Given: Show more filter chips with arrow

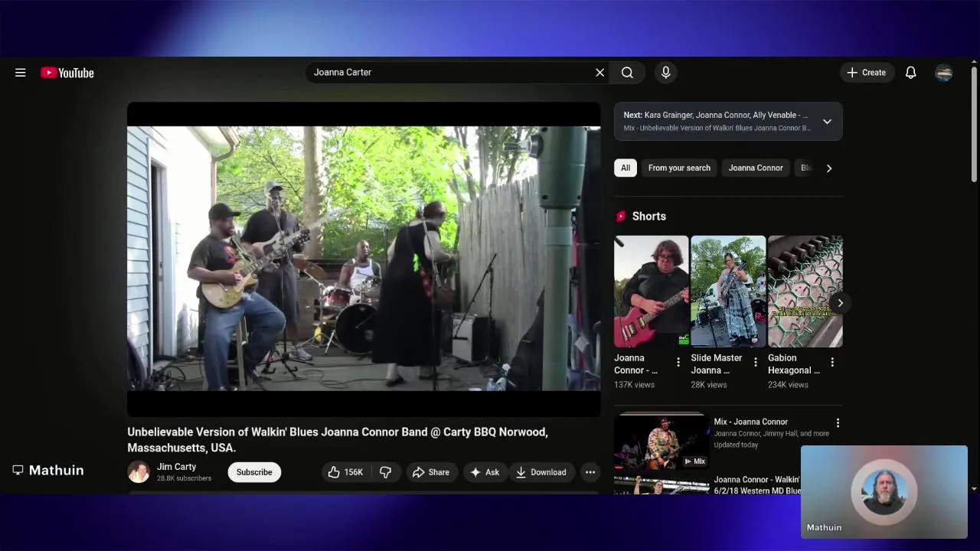Looking at the screenshot, I should pos(828,168).
